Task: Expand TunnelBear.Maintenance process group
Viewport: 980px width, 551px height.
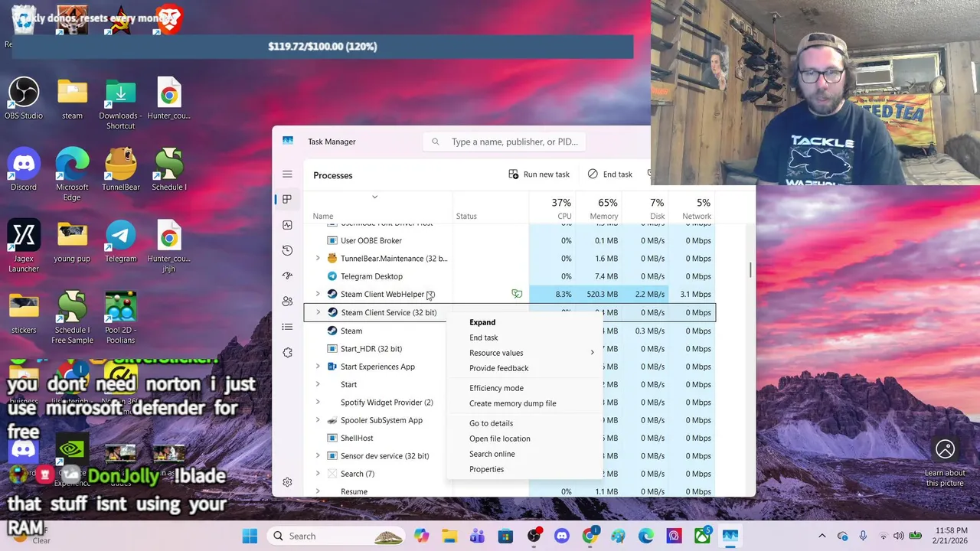Action: pos(318,259)
